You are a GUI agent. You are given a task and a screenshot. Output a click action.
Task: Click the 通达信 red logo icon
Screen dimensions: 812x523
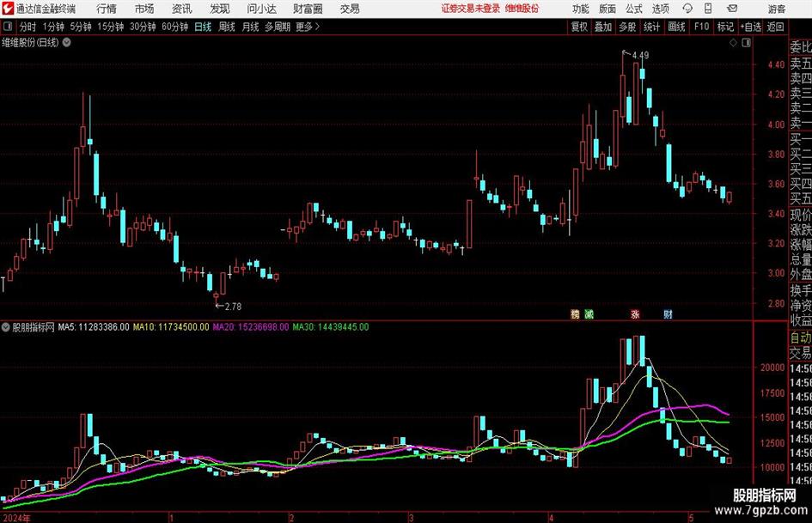8,9
